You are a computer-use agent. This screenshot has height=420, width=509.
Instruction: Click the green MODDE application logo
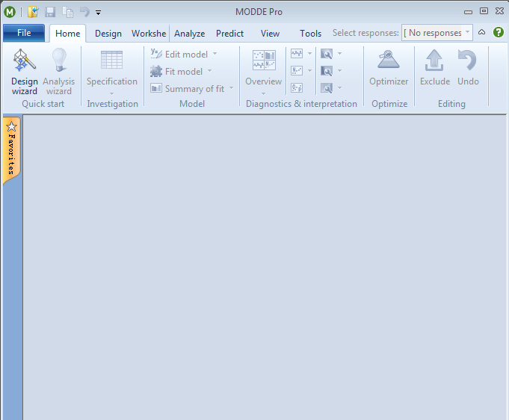coord(10,12)
